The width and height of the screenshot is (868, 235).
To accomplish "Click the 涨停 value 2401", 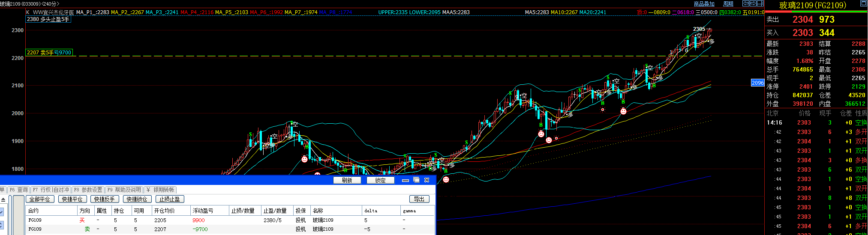I will tap(806, 86).
